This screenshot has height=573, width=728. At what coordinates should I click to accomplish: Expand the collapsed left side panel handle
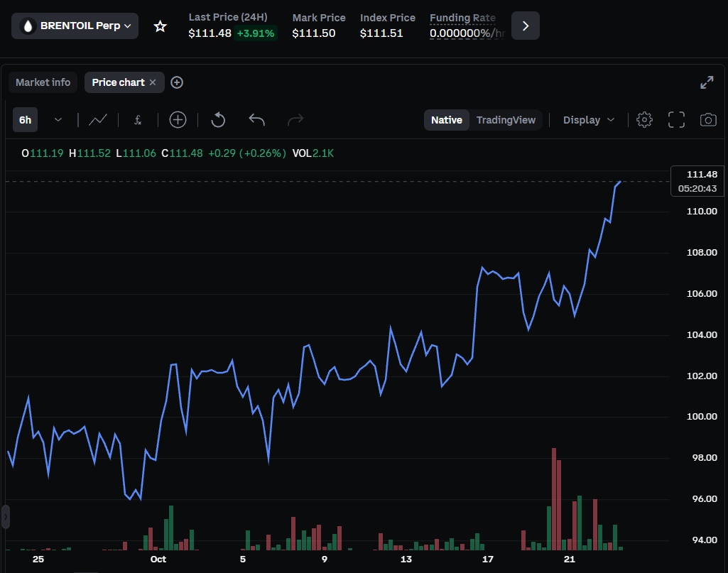tap(6, 516)
